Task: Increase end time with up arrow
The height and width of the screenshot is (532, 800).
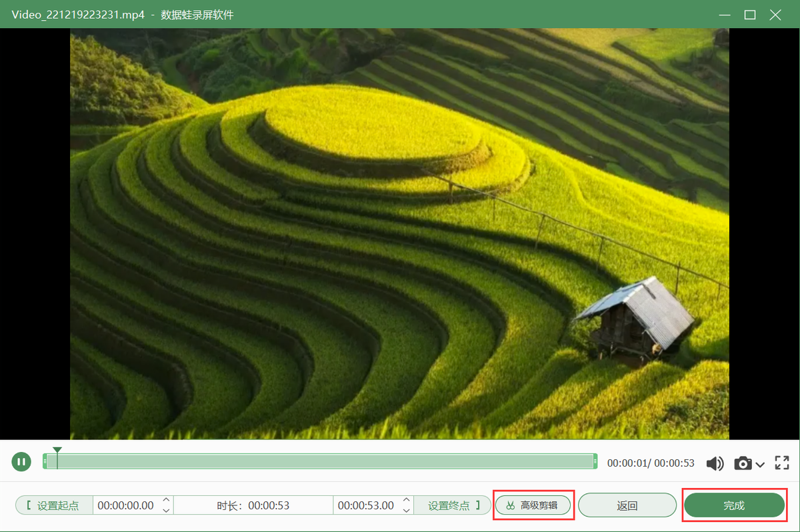Action: (406, 501)
